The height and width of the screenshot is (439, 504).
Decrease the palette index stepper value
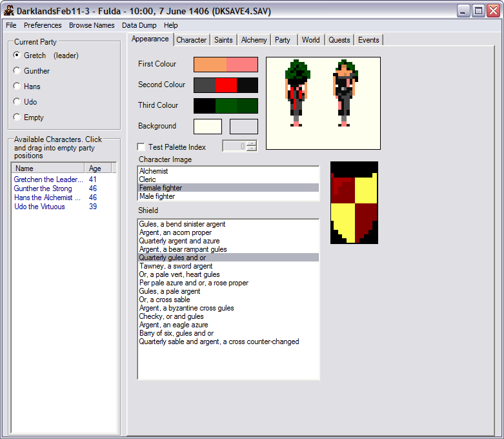tap(252, 148)
